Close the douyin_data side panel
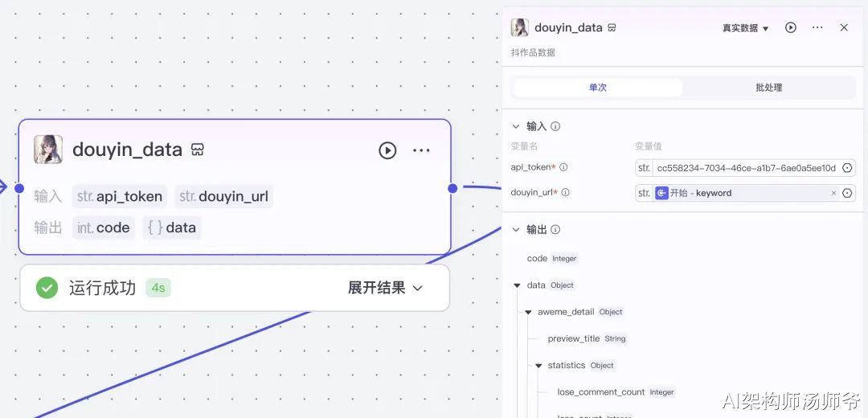This screenshot has height=418, width=868. coord(844,27)
